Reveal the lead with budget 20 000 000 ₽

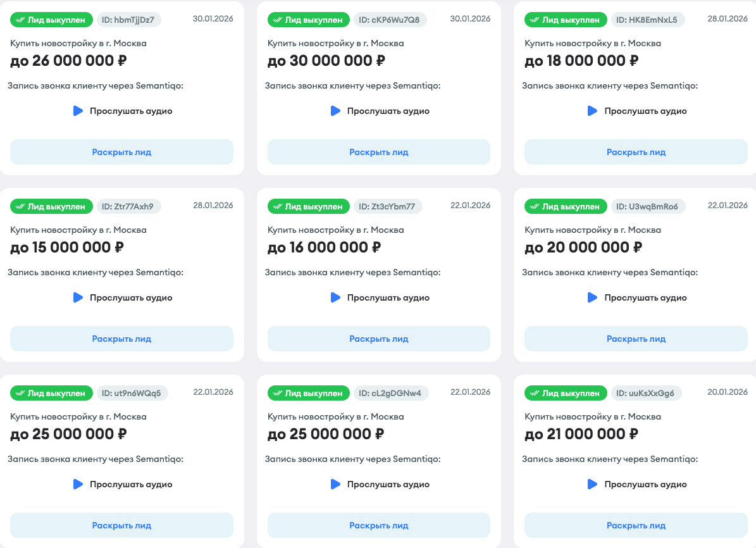(x=636, y=339)
